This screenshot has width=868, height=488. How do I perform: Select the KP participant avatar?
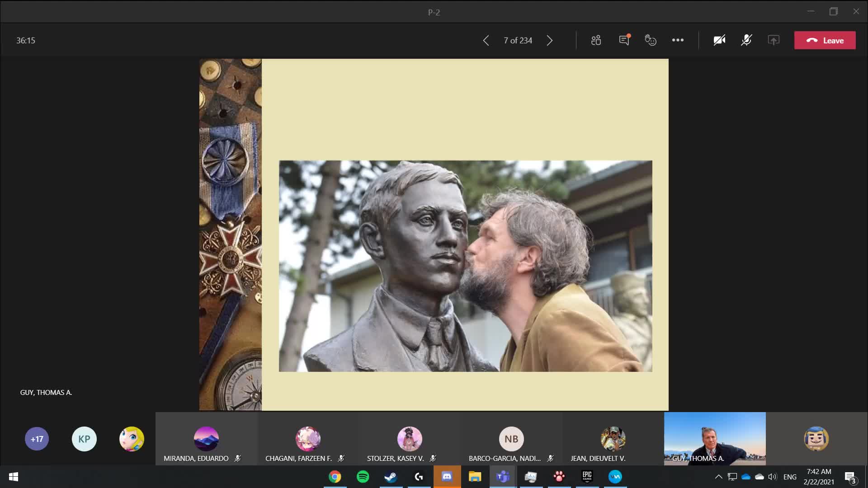click(84, 439)
